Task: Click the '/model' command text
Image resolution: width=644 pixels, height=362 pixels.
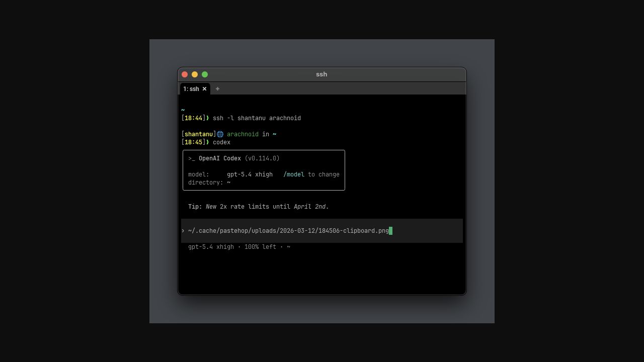Action: click(x=294, y=174)
